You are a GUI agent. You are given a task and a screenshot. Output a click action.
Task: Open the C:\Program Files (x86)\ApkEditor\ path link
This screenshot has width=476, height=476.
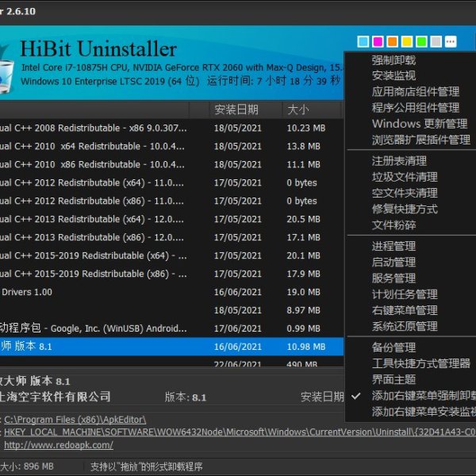pos(75,420)
